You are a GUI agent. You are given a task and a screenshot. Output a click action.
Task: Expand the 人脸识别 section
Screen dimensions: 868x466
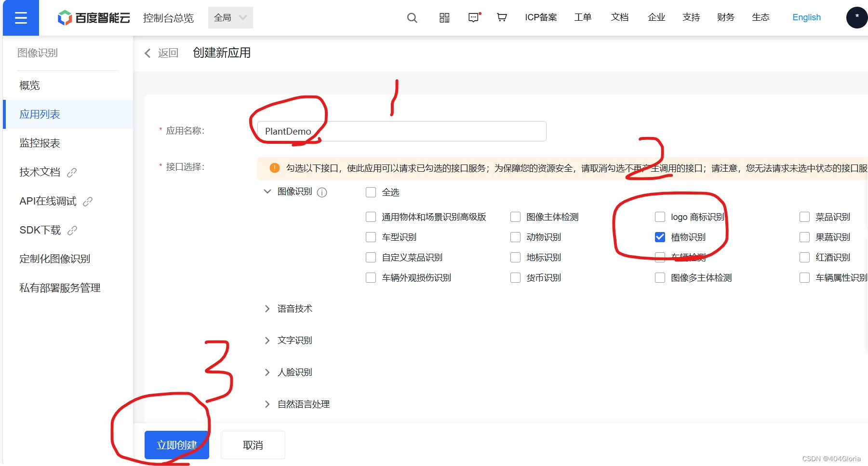click(267, 372)
